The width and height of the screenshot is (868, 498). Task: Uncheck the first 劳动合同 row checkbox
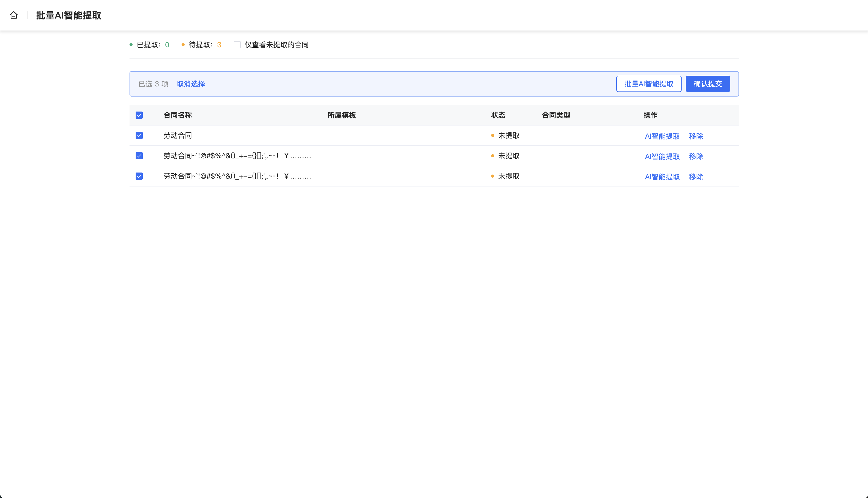pyautogui.click(x=139, y=135)
